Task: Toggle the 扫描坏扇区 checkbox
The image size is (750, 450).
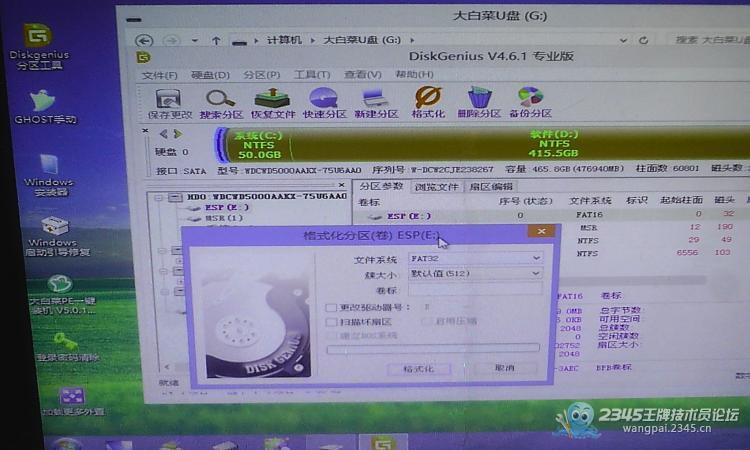Action: tap(331, 322)
